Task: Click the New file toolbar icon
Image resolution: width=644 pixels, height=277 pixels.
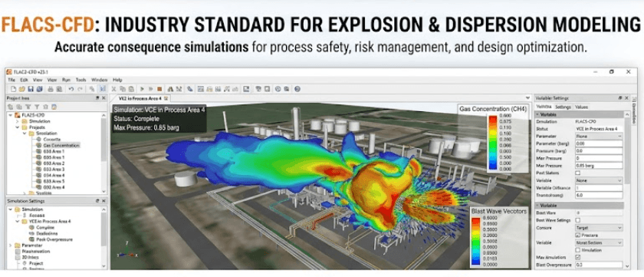Action: (13, 89)
